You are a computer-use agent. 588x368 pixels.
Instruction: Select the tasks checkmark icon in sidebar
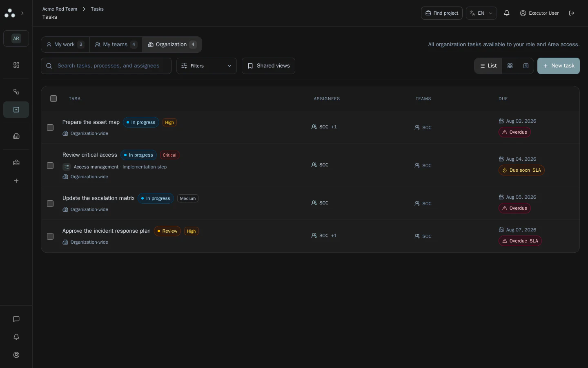click(x=16, y=110)
